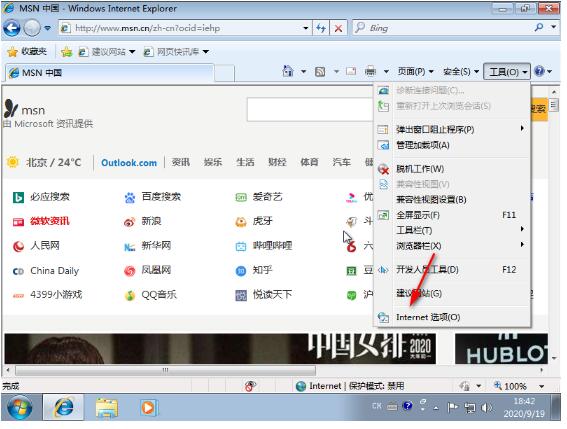
Task: Click the Help question mark icon
Action: pos(539,71)
